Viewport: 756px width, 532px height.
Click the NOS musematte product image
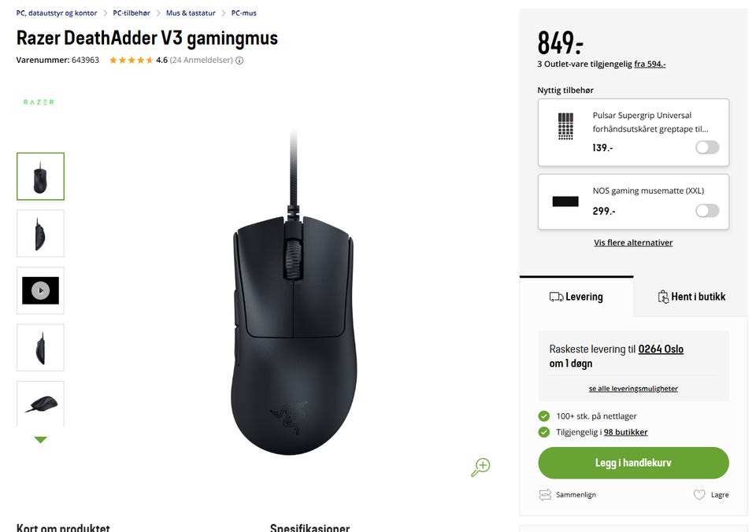(x=565, y=201)
